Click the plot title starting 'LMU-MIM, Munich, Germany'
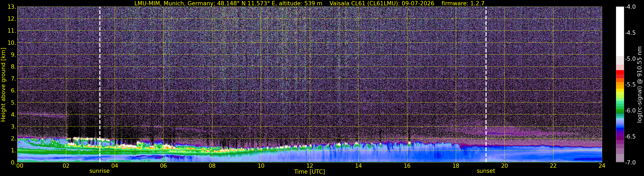 click(310, 3)
